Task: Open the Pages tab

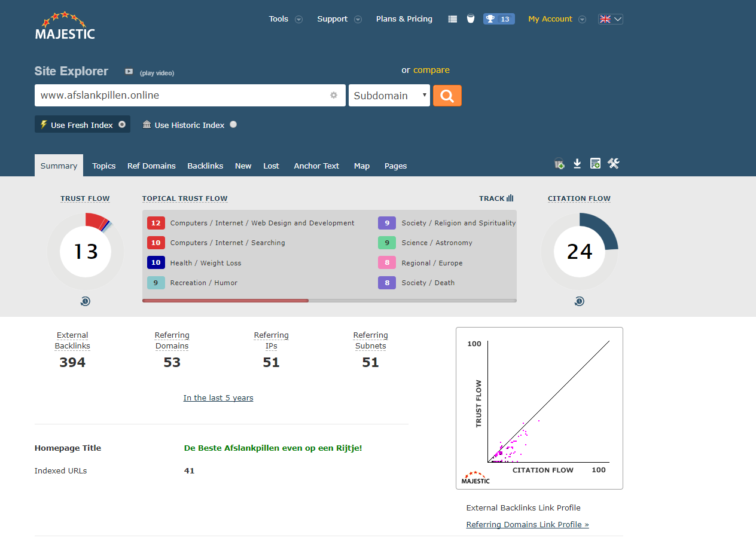Action: 395,166
